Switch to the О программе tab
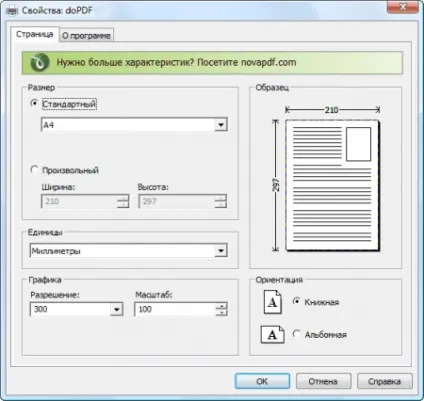This screenshot has width=424, height=401. [86, 35]
